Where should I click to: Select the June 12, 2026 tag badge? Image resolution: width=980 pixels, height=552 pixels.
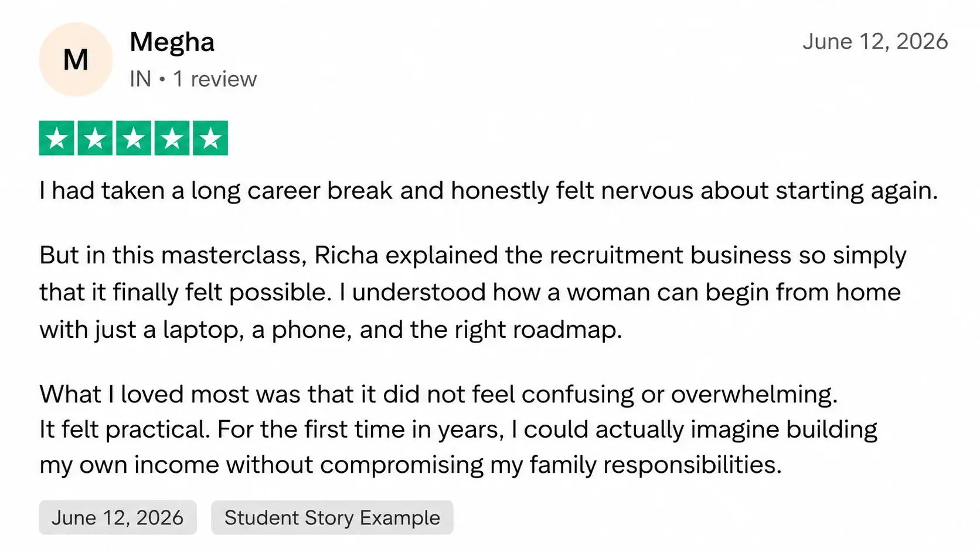tap(118, 517)
